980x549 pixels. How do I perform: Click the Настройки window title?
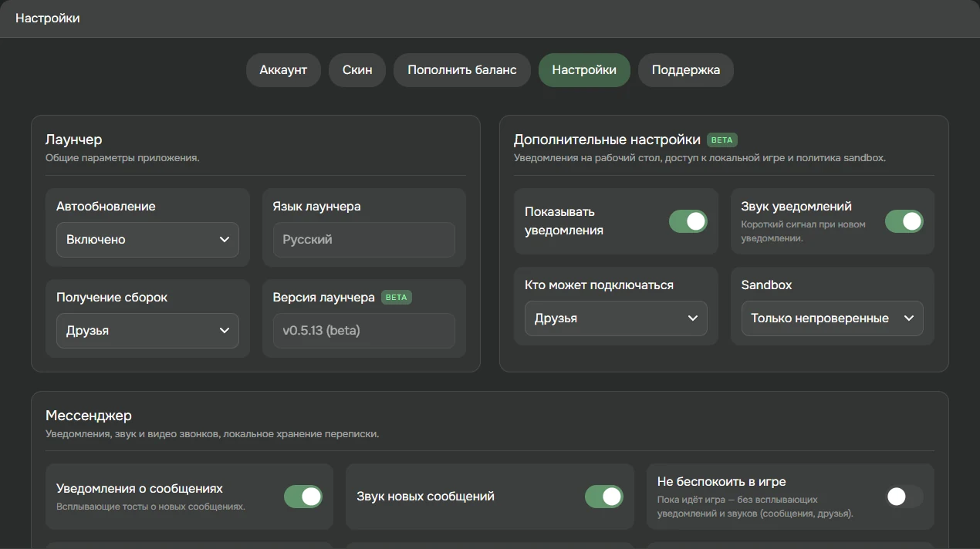[48, 18]
